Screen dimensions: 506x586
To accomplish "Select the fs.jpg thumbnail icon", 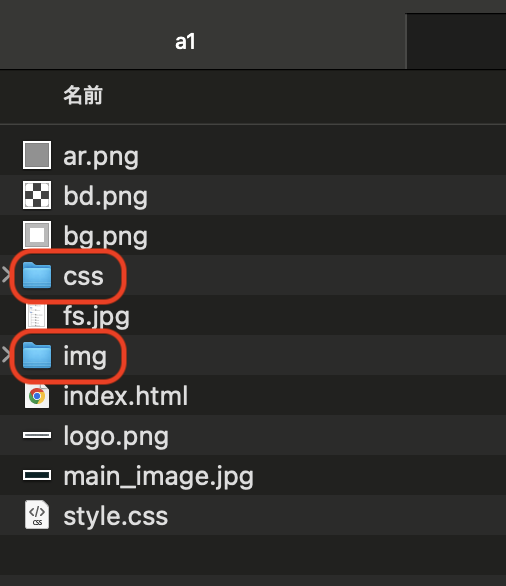I will coord(37,316).
